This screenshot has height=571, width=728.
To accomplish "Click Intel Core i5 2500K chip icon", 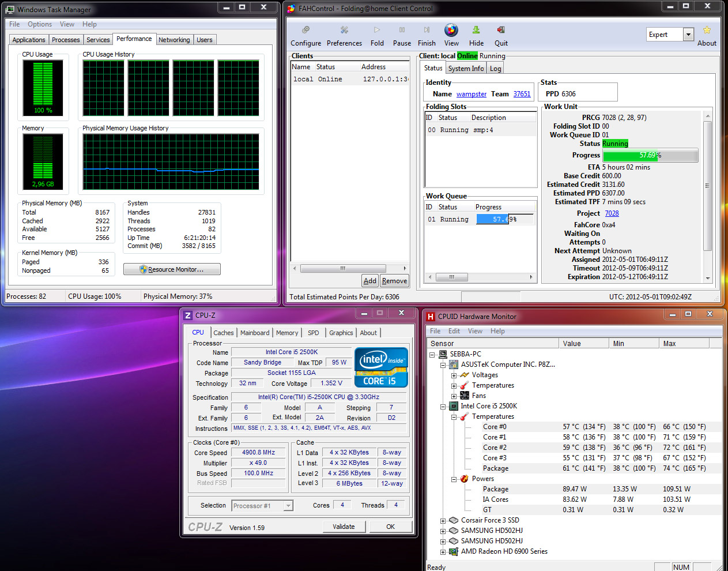I will click(454, 406).
